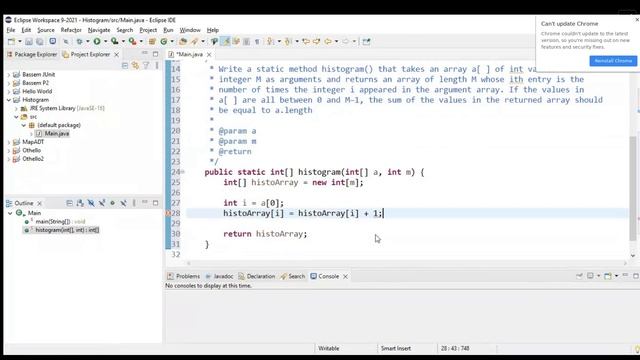Click the Reinstall Chrome button
The image size is (640, 360).
click(x=613, y=61)
